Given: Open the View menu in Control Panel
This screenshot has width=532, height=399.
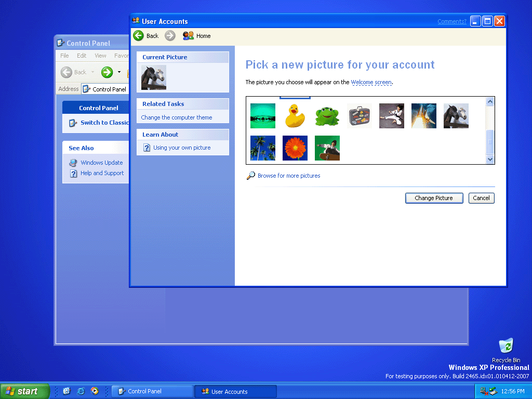Looking at the screenshot, I should (100, 56).
